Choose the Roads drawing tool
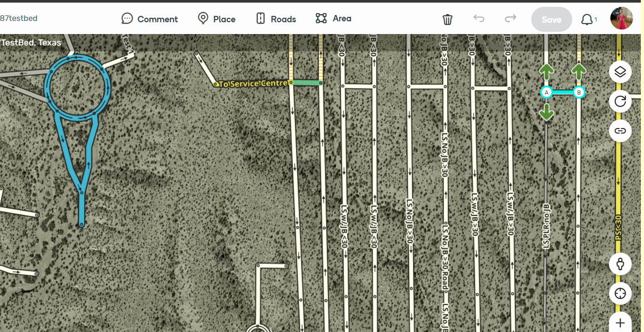The width and height of the screenshot is (644, 332). pos(275,19)
